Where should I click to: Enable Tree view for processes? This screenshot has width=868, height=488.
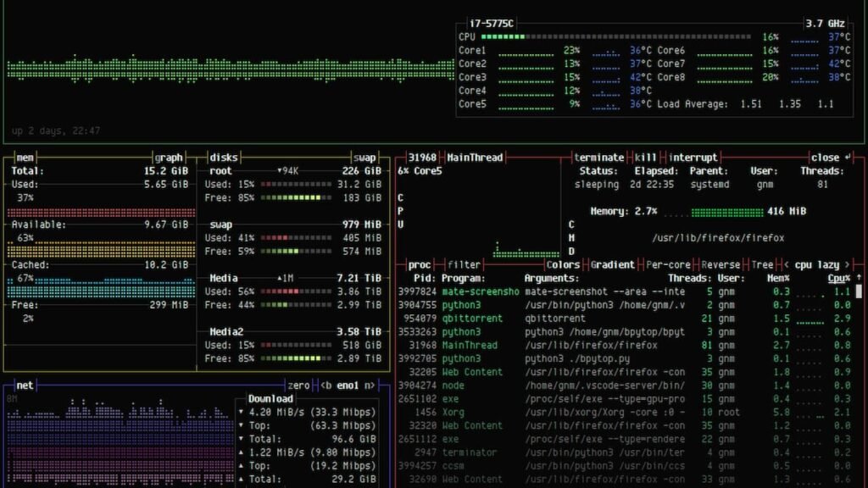click(x=762, y=264)
